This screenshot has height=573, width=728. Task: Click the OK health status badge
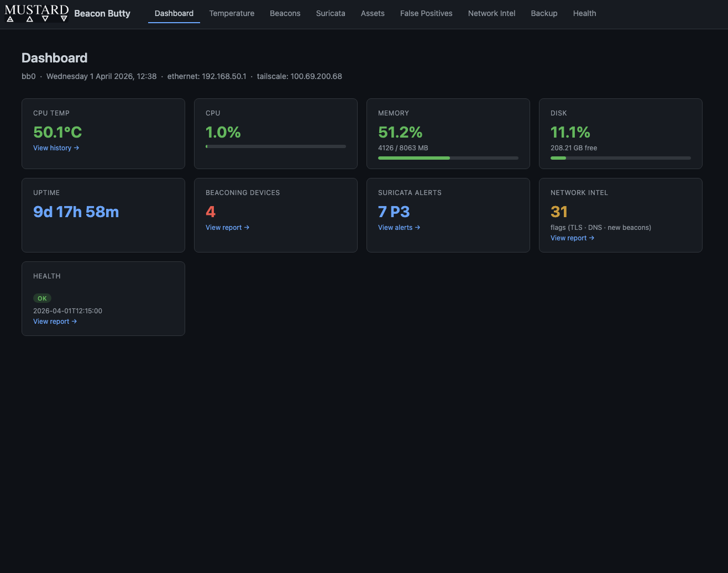click(42, 298)
